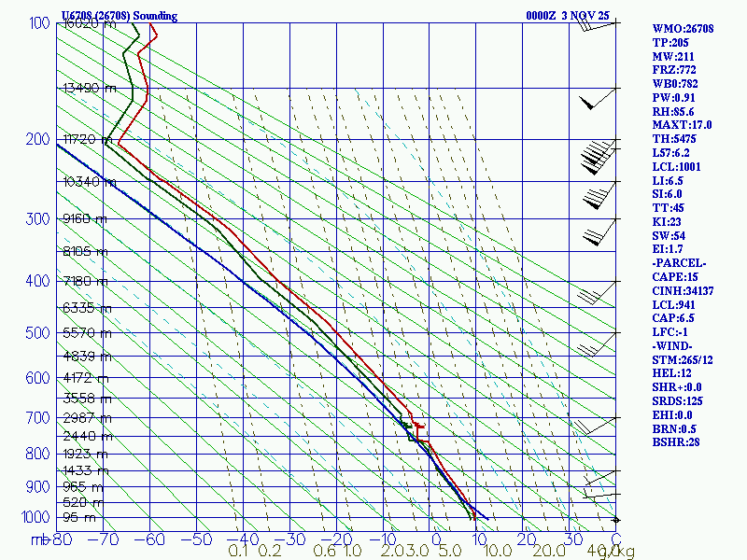This screenshot has width=747, height=560.
Task: Click the 100 mb pressure axis label
Action: tap(39, 22)
